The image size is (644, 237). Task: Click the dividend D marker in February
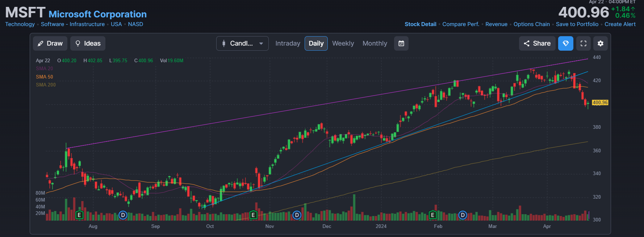point(463,215)
